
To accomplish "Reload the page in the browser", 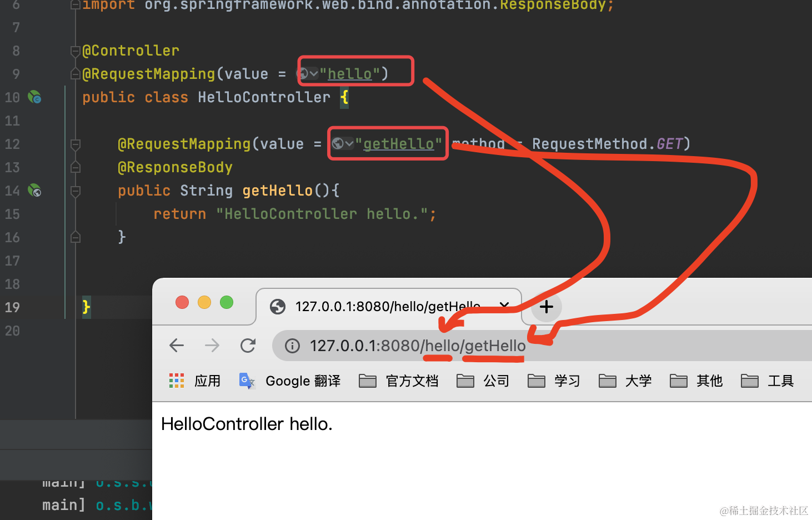I will pos(248,346).
